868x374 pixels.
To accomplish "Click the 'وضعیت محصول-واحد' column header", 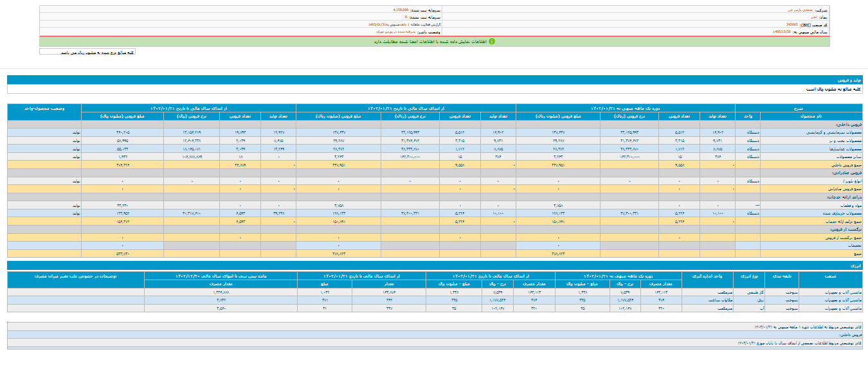I will tap(44, 108).
